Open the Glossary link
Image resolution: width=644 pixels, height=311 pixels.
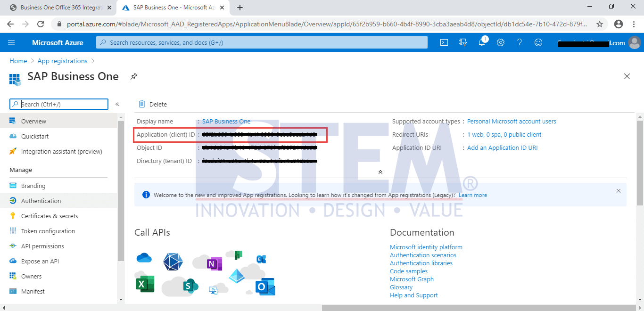click(x=401, y=287)
